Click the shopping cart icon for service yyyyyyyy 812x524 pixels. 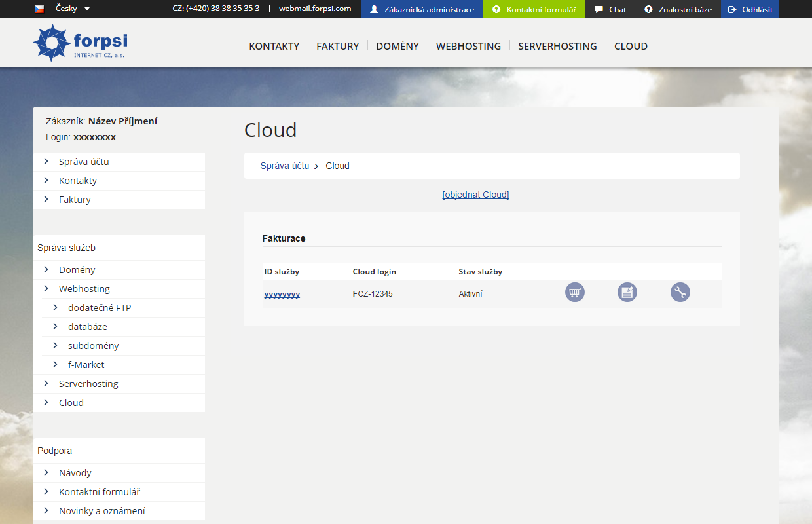575,292
